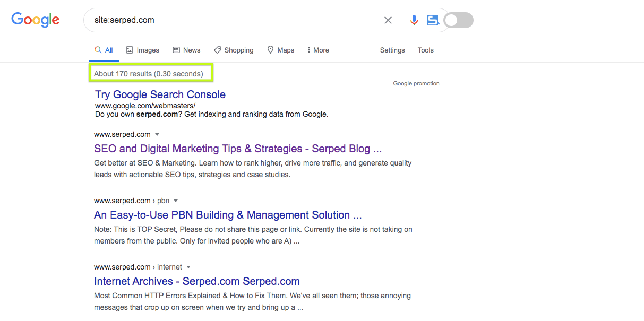The width and height of the screenshot is (644, 321).
Task: Click the picture icon on Images tab
Action: click(x=129, y=50)
